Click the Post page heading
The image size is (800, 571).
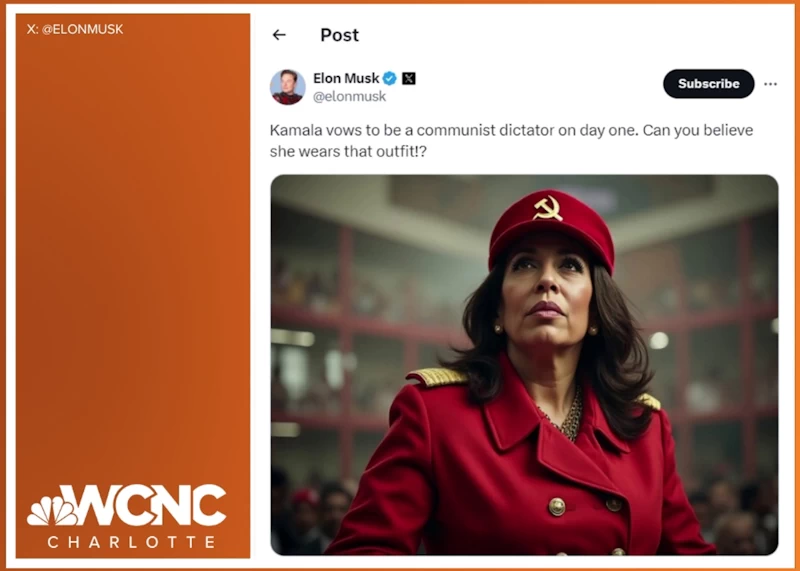click(x=339, y=35)
